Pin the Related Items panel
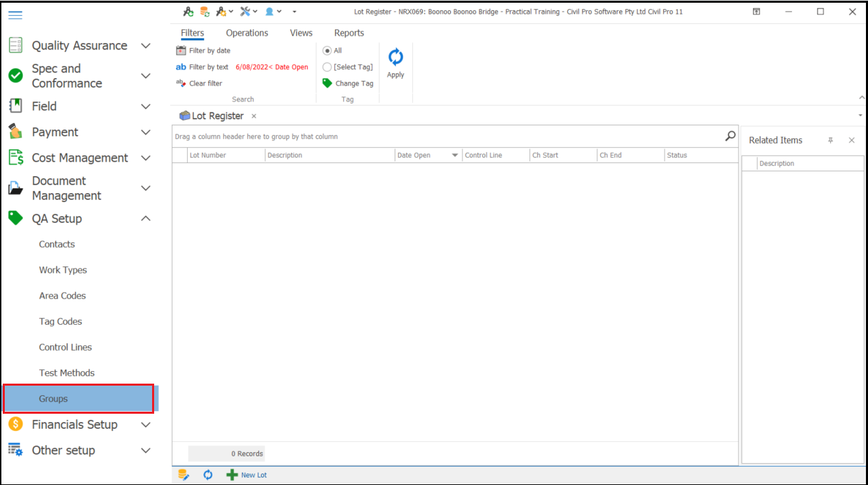The width and height of the screenshot is (868, 485). (x=830, y=140)
